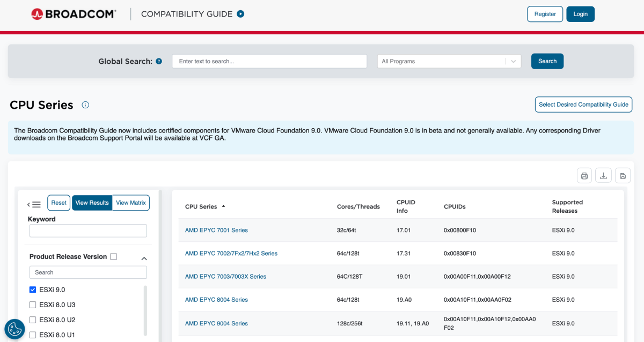Screen dimensions: 644x342
Task: Save the current search
Action: pyautogui.click(x=623, y=175)
